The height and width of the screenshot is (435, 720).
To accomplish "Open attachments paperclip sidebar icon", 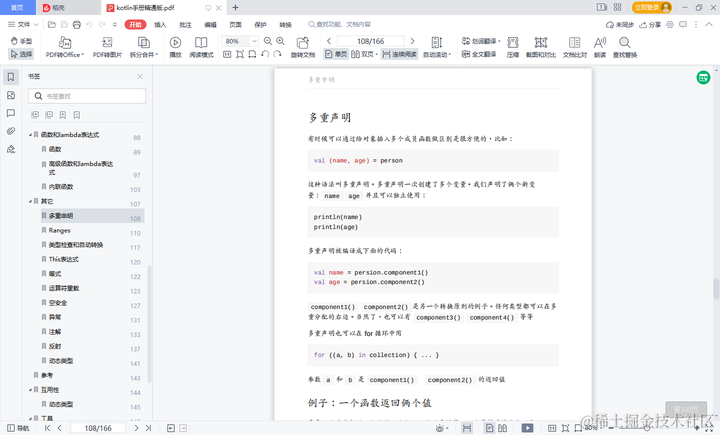I will click(11, 131).
